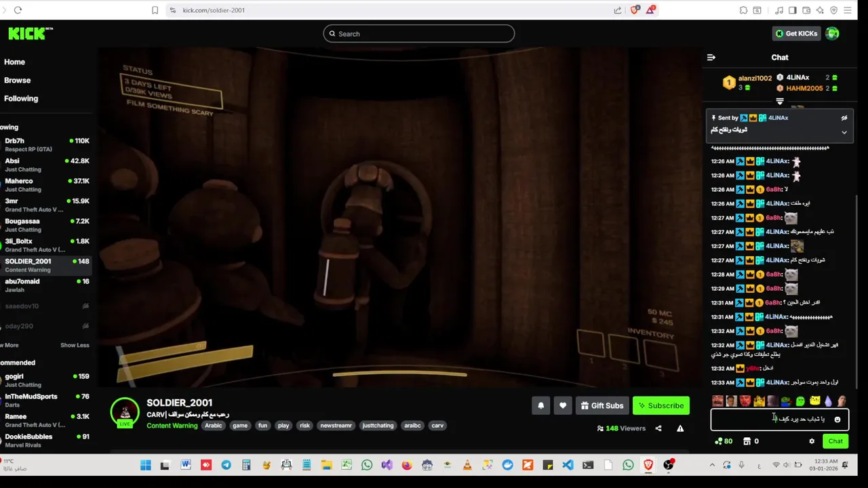This screenshot has width=868, height=488.
Task: Bookmark this page with the browser bookmark icon
Action: click(x=155, y=10)
